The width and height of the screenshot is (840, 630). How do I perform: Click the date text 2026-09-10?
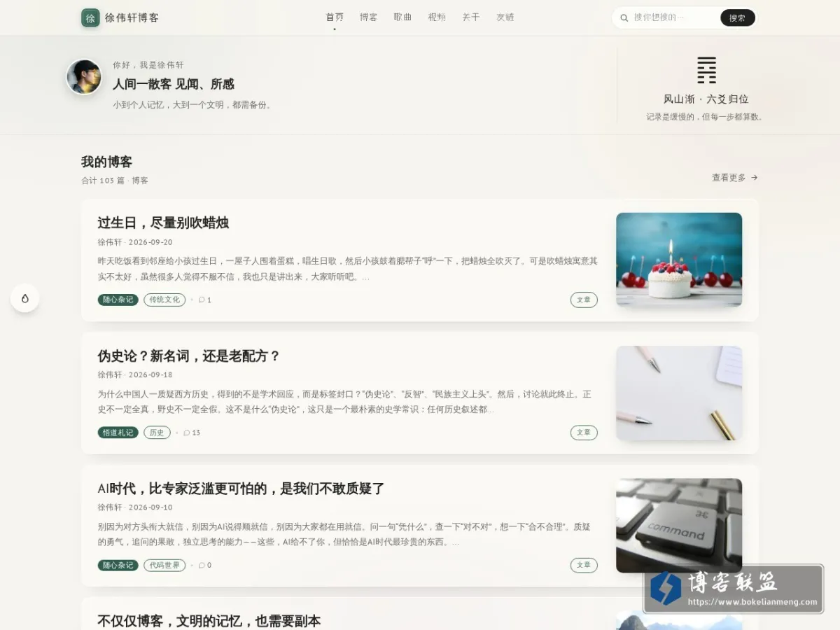point(150,507)
